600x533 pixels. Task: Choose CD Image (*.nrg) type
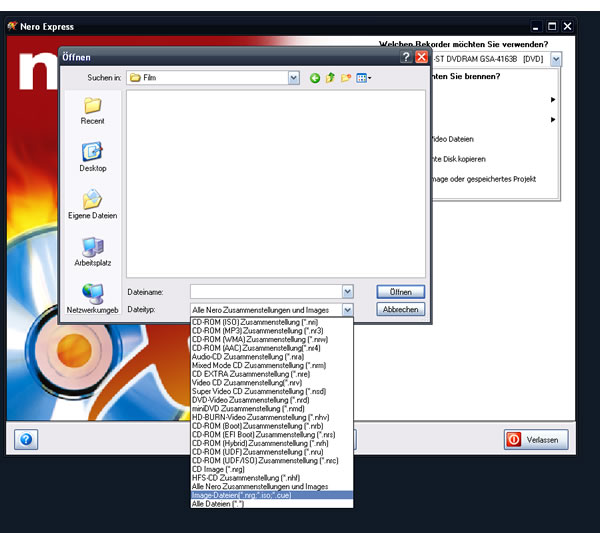272,469
